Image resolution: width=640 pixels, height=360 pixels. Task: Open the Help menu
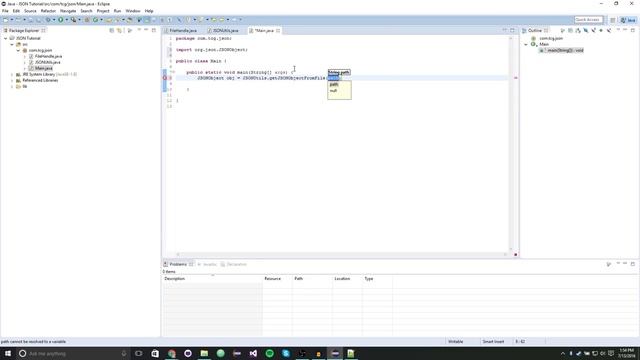tap(149, 11)
